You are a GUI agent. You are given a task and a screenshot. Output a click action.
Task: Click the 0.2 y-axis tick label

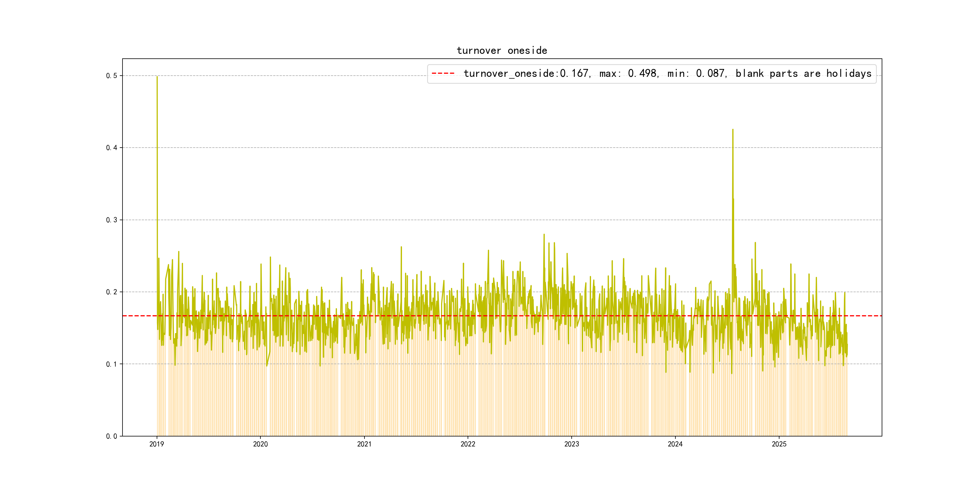112,292
